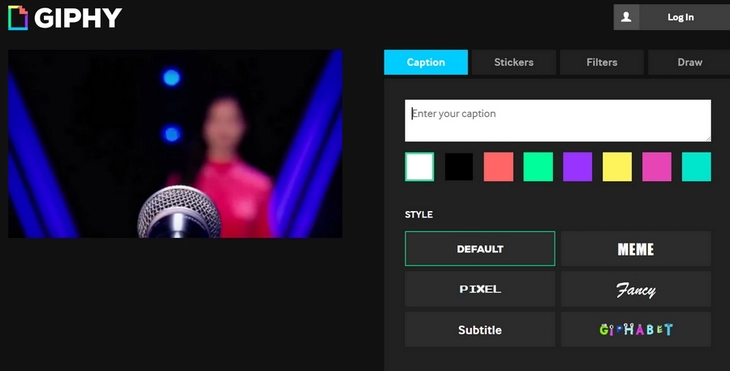Pick the black color swatch
The image size is (730, 371).
(x=459, y=167)
